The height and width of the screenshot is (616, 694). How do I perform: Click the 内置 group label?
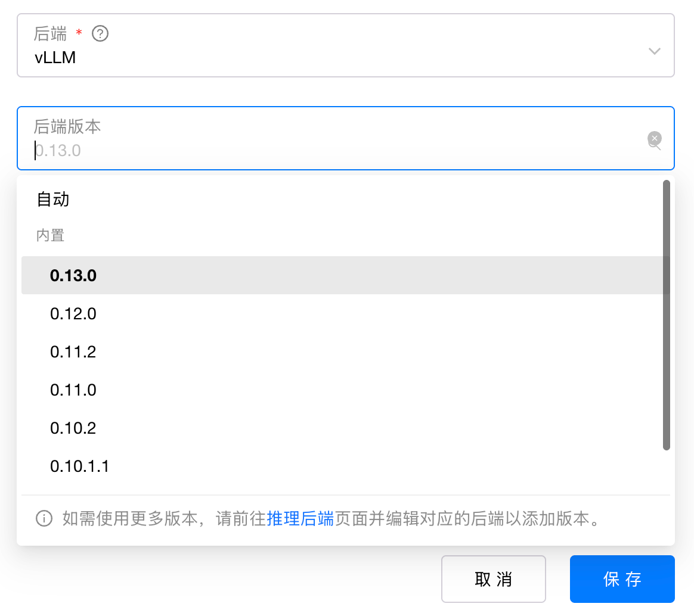(51, 235)
